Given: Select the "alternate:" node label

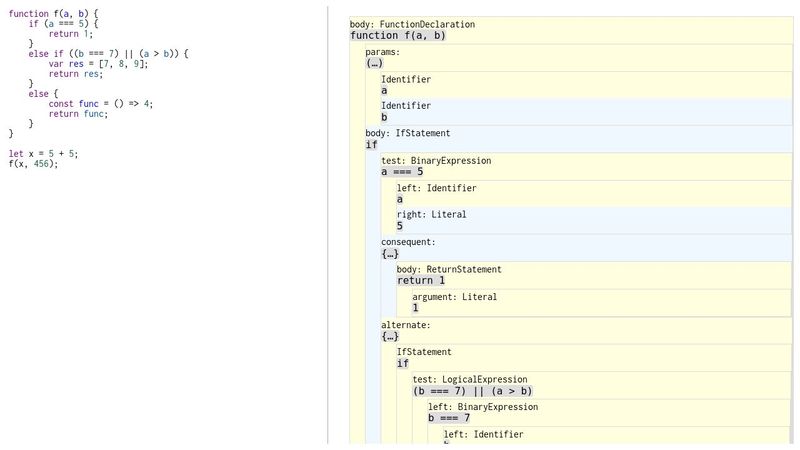Looking at the screenshot, I should [x=406, y=324].
